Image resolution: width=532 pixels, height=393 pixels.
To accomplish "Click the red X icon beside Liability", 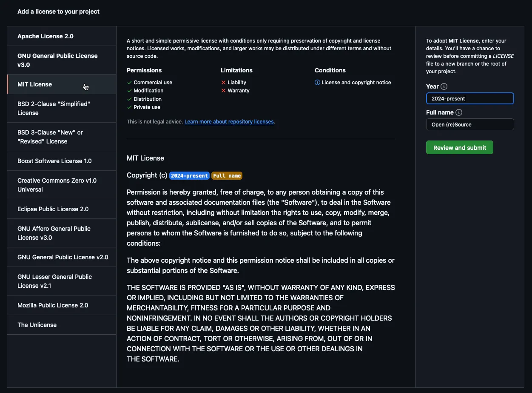I will point(223,83).
